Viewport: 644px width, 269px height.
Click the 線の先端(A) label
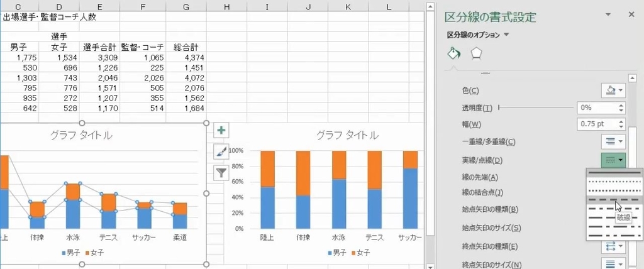coord(480,177)
